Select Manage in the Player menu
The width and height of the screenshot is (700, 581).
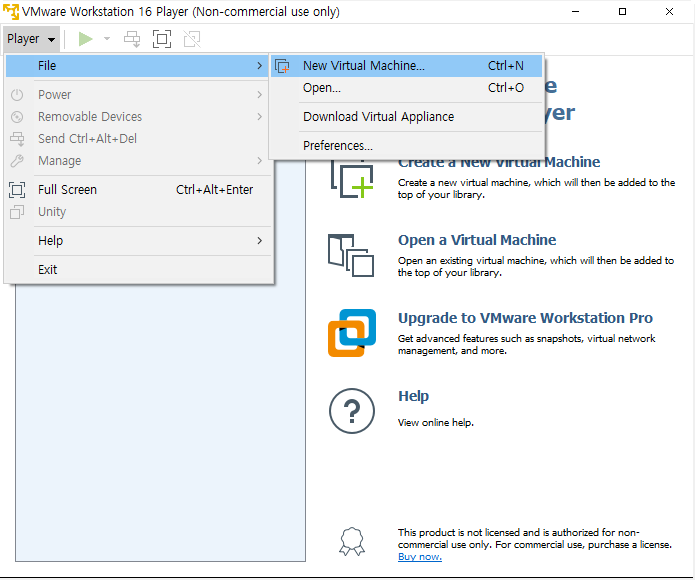137,161
